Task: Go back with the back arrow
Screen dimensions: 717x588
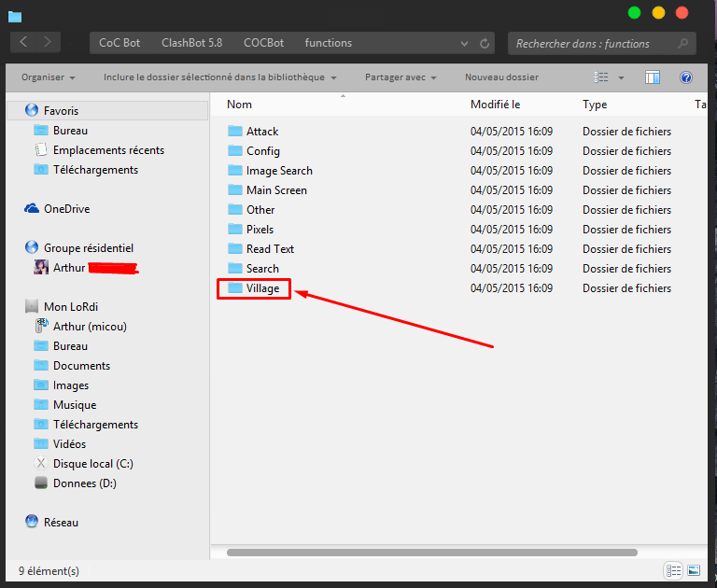Action: pos(23,43)
